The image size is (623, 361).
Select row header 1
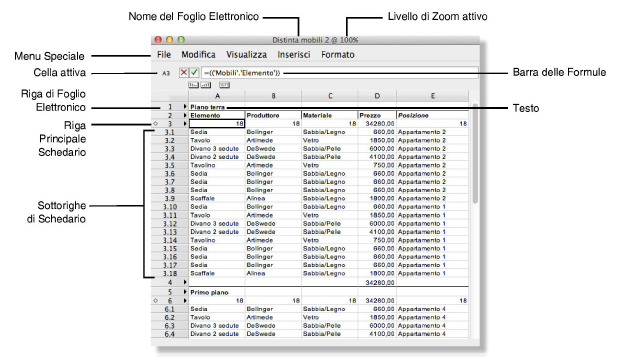170,107
